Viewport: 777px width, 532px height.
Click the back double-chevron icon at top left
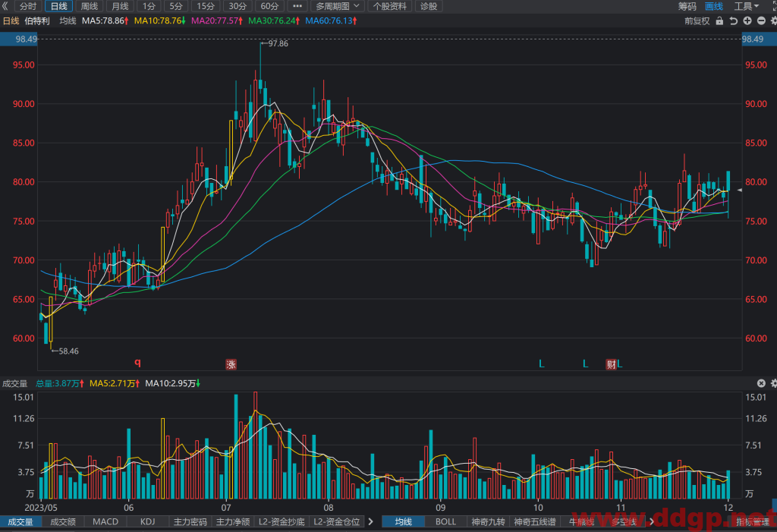tap(5, 6)
